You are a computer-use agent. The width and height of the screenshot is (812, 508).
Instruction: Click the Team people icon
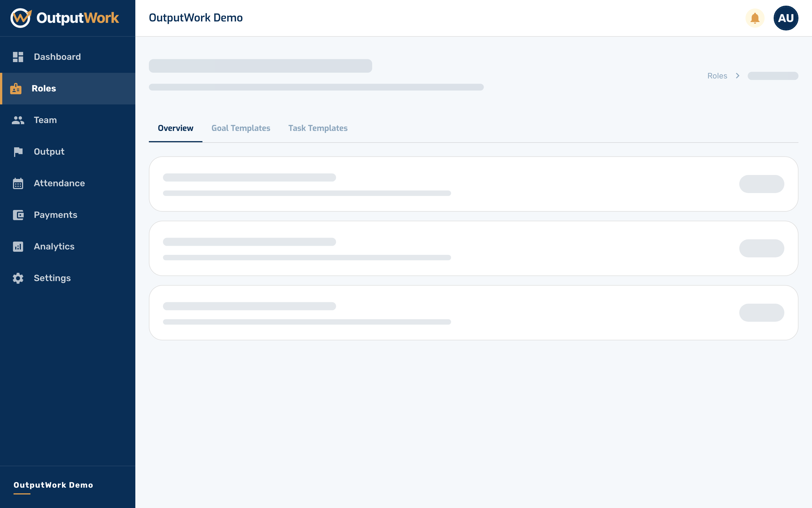[18, 120]
